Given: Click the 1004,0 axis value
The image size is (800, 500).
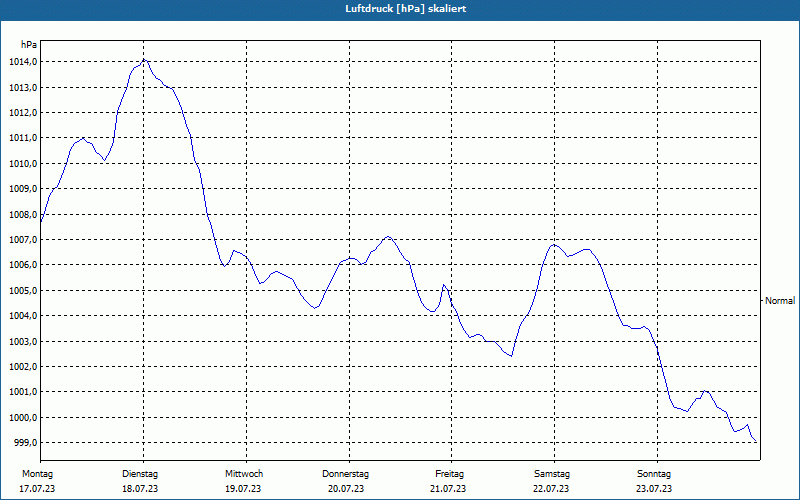Looking at the screenshot, I should point(23,316).
